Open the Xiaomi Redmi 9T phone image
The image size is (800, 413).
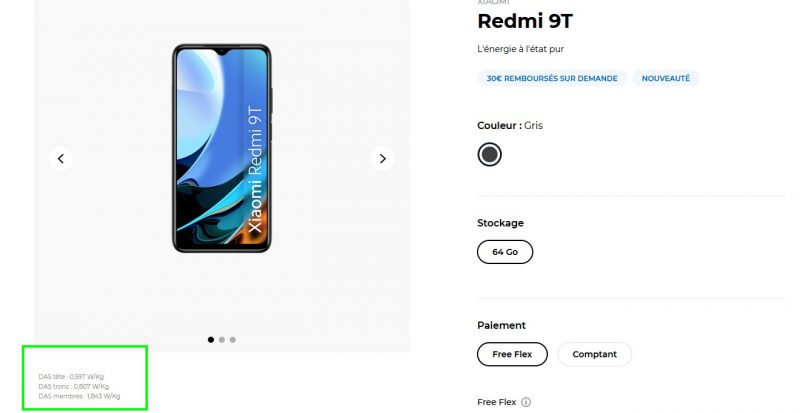(x=221, y=148)
